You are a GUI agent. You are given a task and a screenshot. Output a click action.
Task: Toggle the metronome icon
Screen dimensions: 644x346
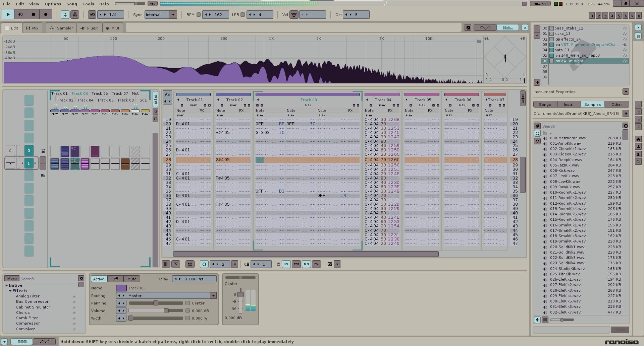click(x=75, y=14)
